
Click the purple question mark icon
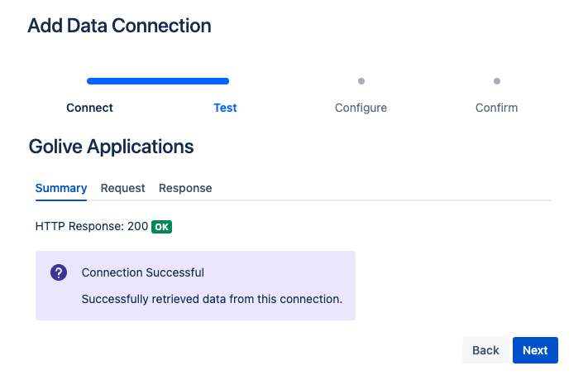point(59,272)
